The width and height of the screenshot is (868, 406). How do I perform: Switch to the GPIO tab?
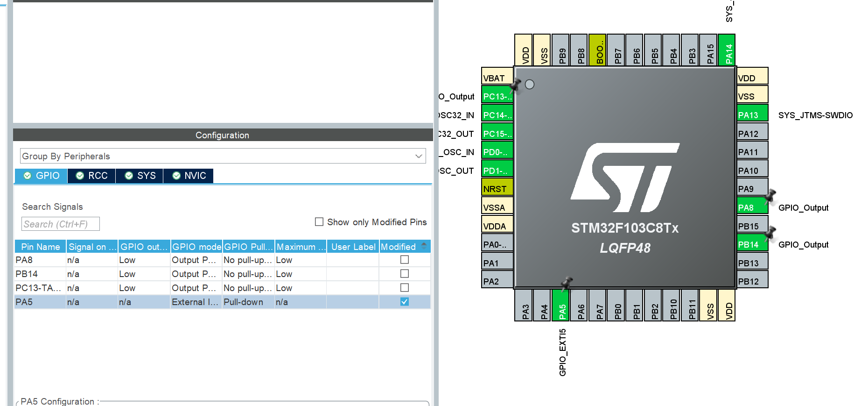(42, 176)
